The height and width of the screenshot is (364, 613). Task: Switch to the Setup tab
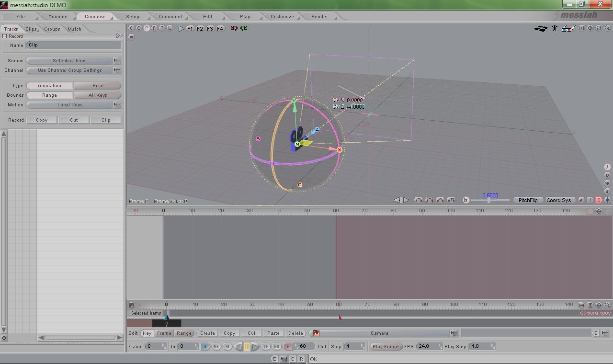click(x=133, y=16)
